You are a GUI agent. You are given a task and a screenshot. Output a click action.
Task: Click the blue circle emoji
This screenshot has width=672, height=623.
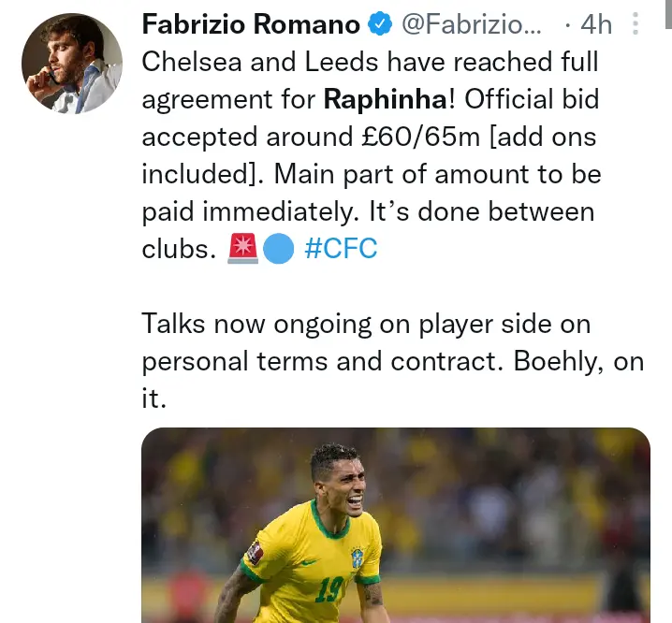click(x=279, y=250)
